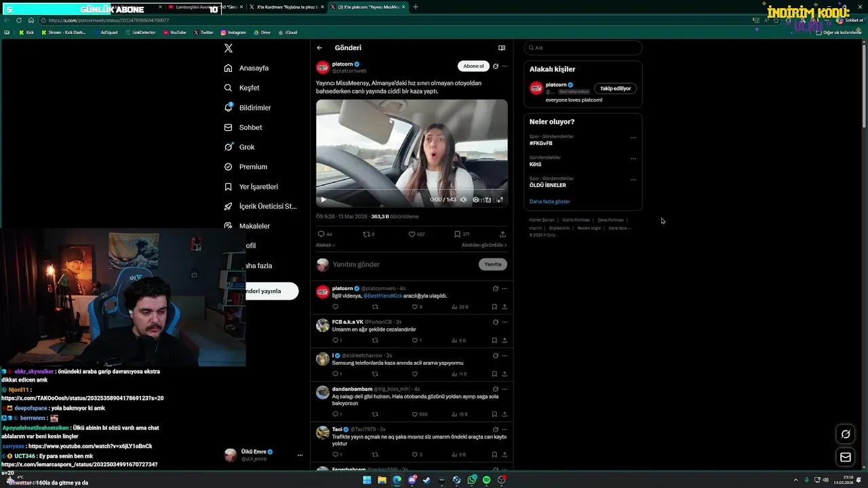Open Yer İşaretleri bookmarks

[x=251, y=186]
